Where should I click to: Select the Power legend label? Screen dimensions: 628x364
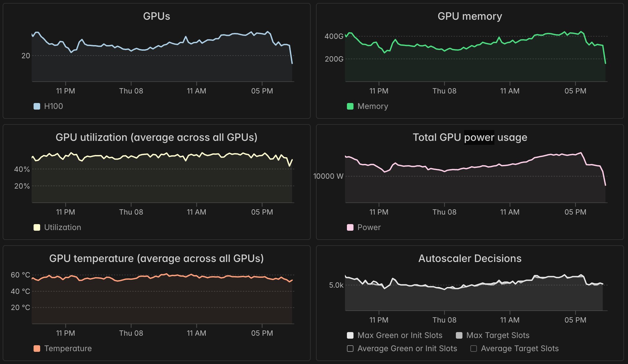tap(369, 227)
